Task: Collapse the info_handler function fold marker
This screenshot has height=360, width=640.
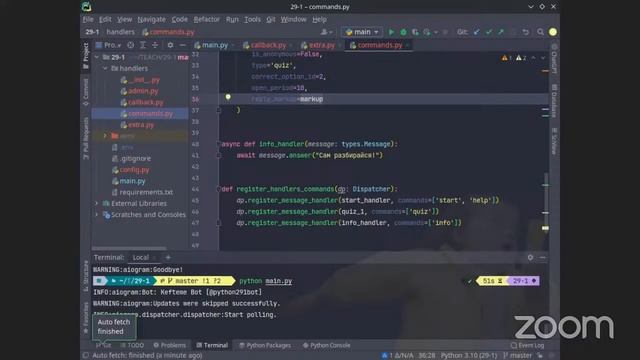Action: 218,144
